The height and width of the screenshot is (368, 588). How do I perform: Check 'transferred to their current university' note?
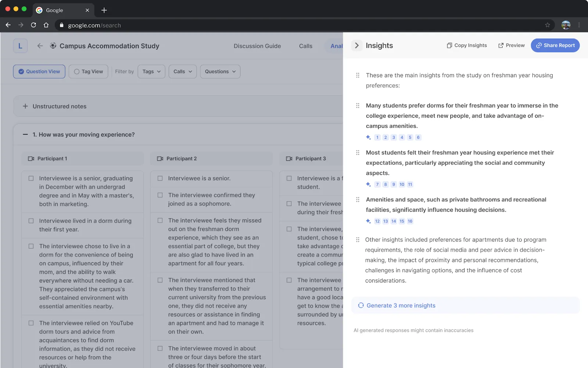click(x=160, y=280)
